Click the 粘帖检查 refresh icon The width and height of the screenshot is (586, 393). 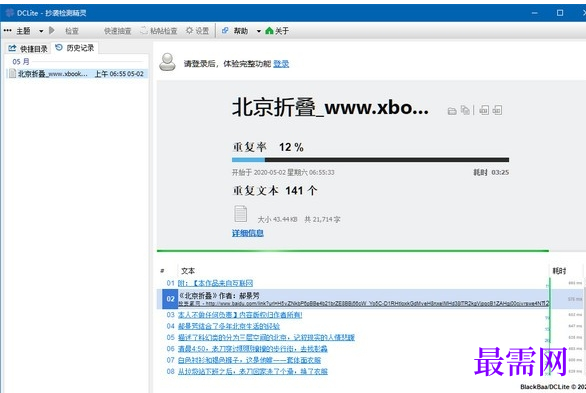[144, 31]
